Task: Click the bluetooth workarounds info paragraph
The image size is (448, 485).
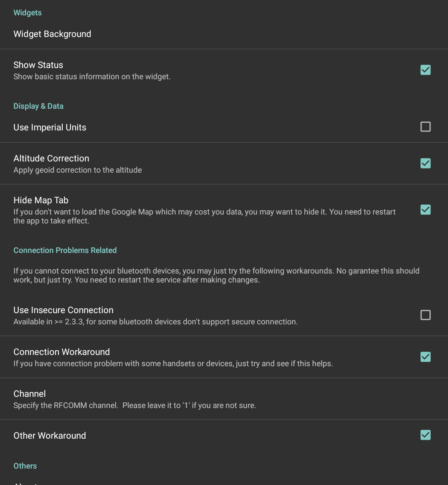Action: click(x=217, y=275)
